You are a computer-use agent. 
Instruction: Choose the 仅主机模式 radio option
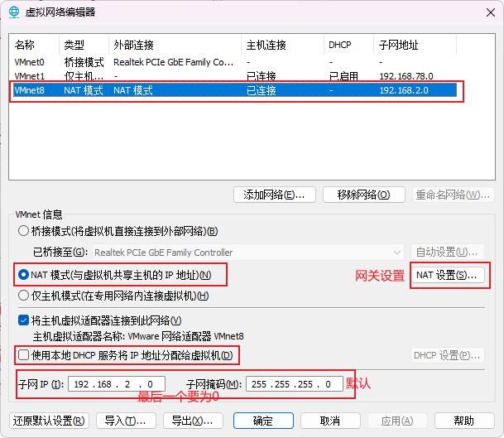coord(23,296)
